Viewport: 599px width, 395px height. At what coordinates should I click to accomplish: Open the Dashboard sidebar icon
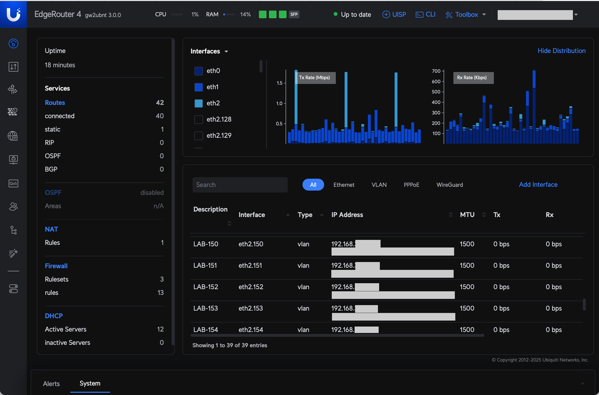[x=13, y=44]
